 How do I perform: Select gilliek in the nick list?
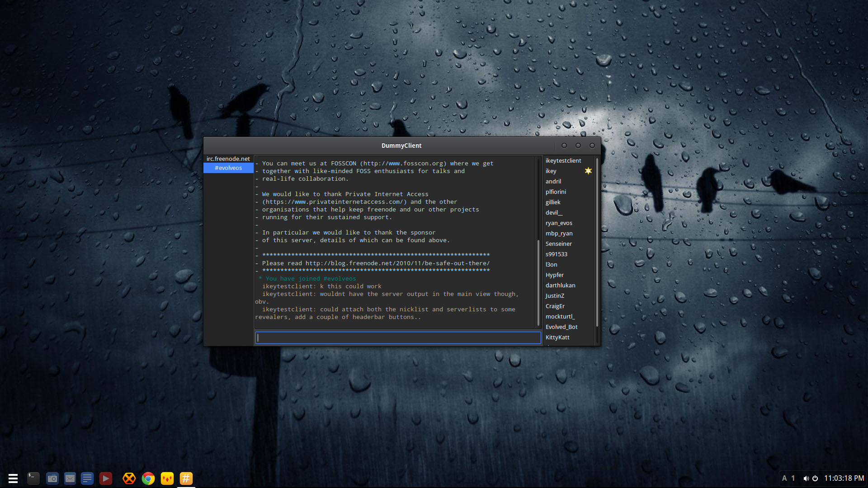tap(569, 202)
